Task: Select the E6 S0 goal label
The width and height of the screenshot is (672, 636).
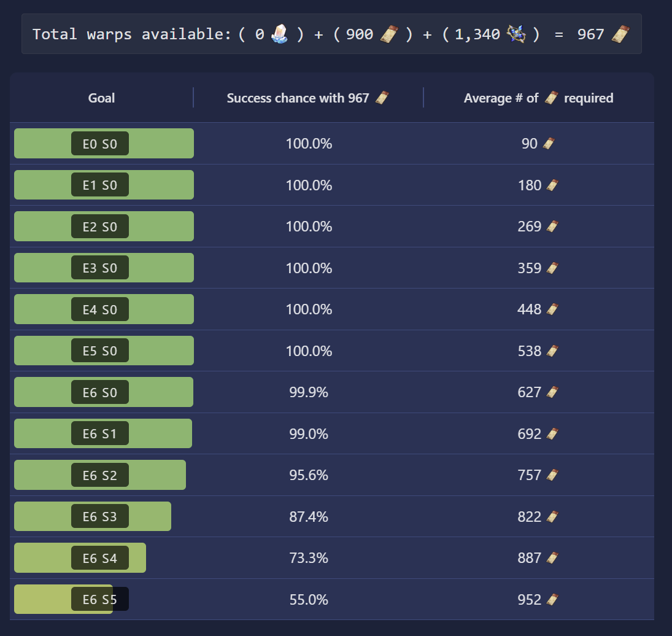Action: (x=100, y=392)
